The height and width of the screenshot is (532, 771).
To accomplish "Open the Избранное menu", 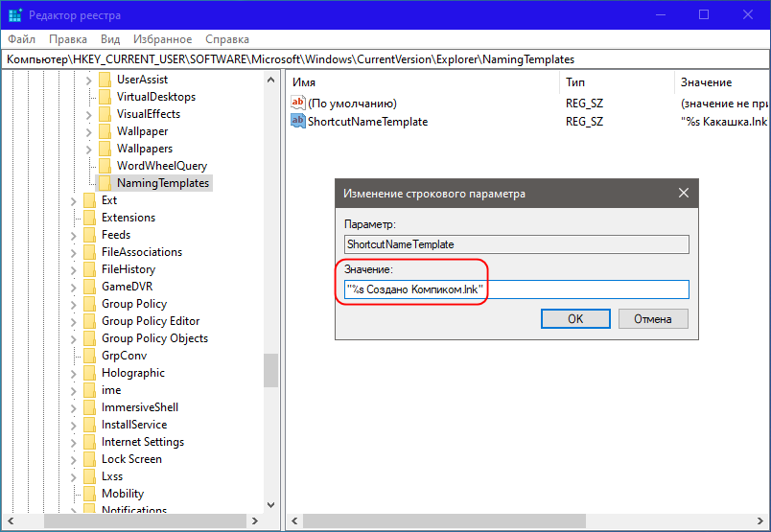I will tap(162, 39).
